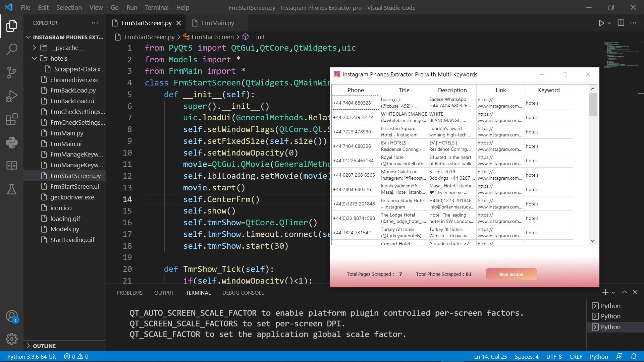Viewport: 644px width, 362px height.
Task: Click the table vertical scrollbar thumb
Action: 593,105
